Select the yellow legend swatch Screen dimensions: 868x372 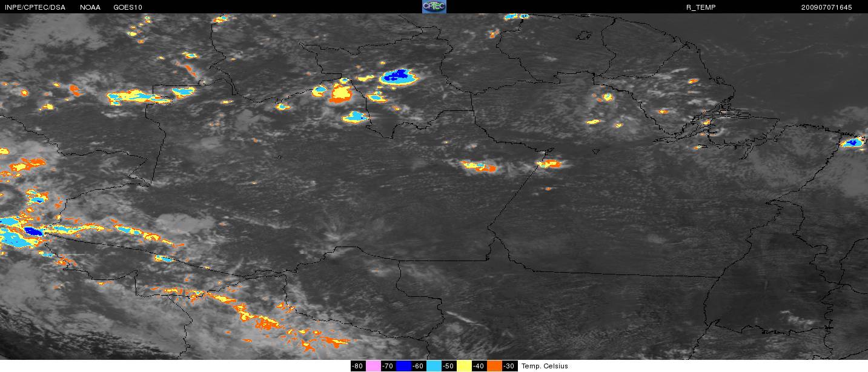464,366
